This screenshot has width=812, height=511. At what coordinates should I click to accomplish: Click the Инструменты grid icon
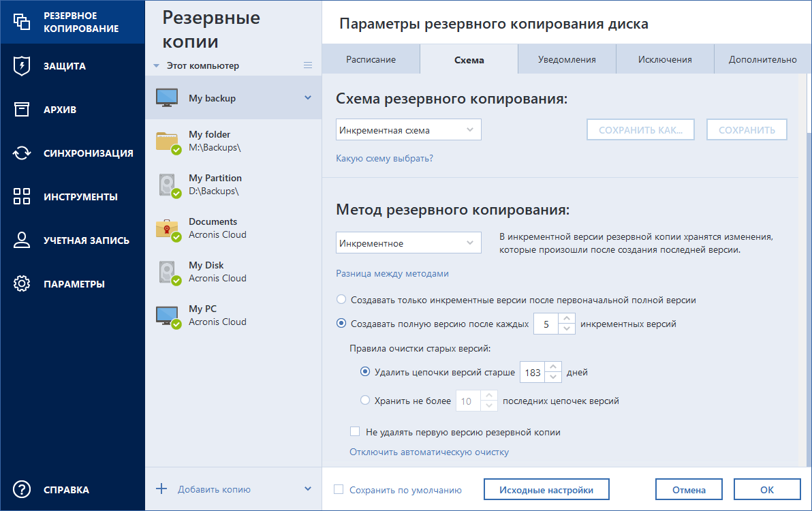[x=22, y=196]
